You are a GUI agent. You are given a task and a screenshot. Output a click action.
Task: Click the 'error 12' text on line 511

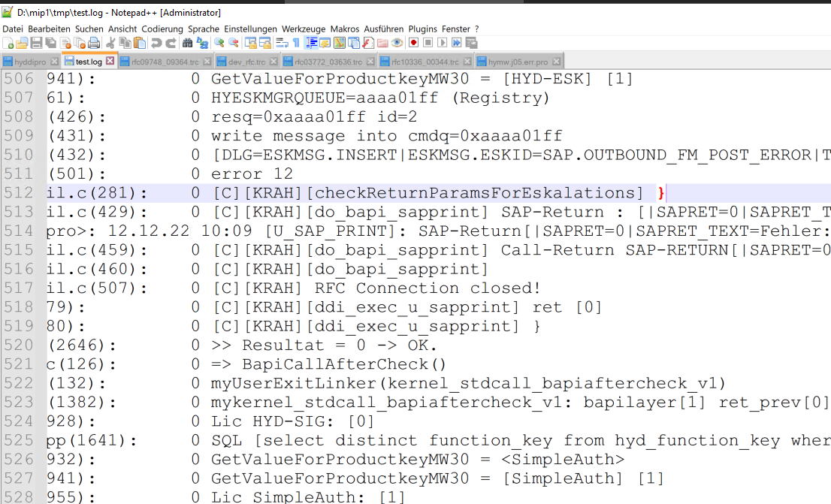(x=252, y=174)
